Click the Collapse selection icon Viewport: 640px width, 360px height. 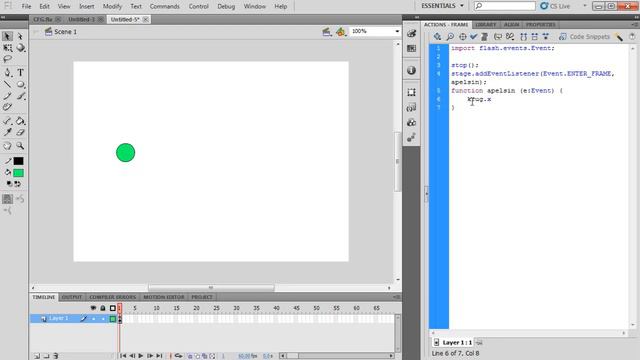click(535, 37)
